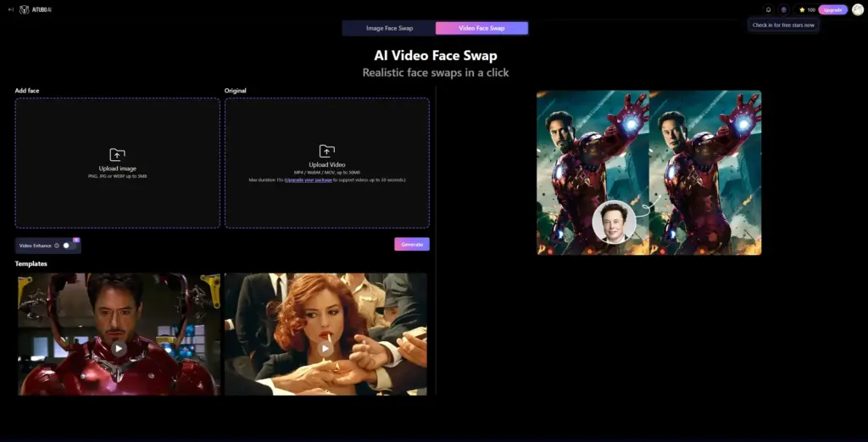
Task: Click the Add face upload image area
Action: pyautogui.click(x=117, y=163)
